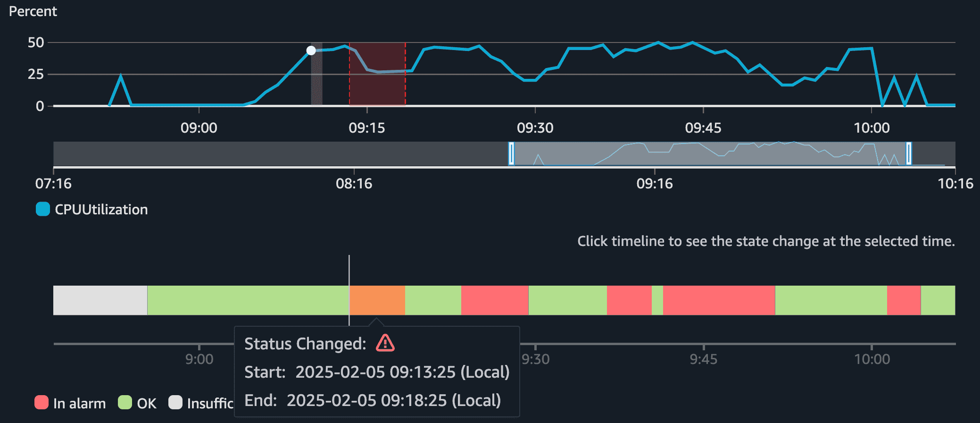Click the dark unselected area of the overview minimap
Screen dimensions: 980x423
pos(281,153)
